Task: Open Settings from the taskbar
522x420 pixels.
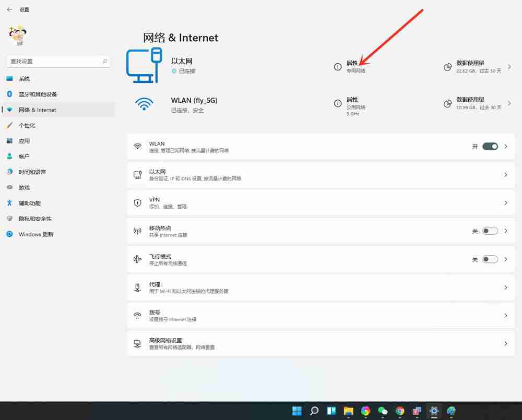Action: 434,412
